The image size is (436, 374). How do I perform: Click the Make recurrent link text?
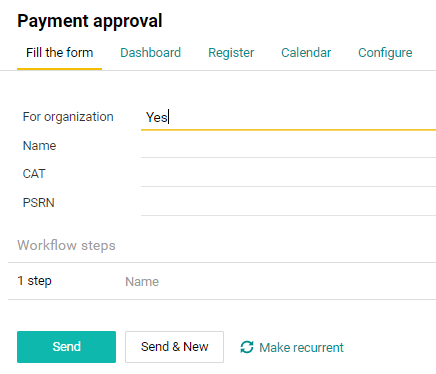[301, 347]
